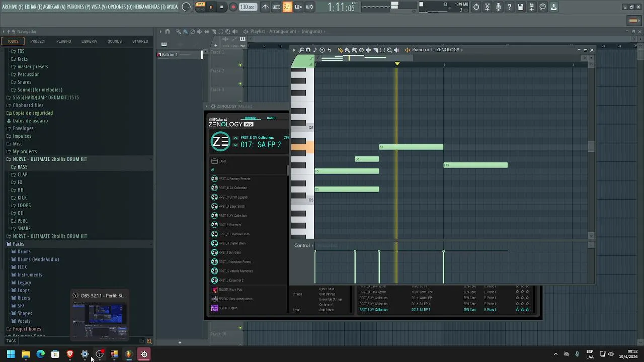
Task: Select the LIBRERIA browser tab
Action: pyautogui.click(x=89, y=41)
